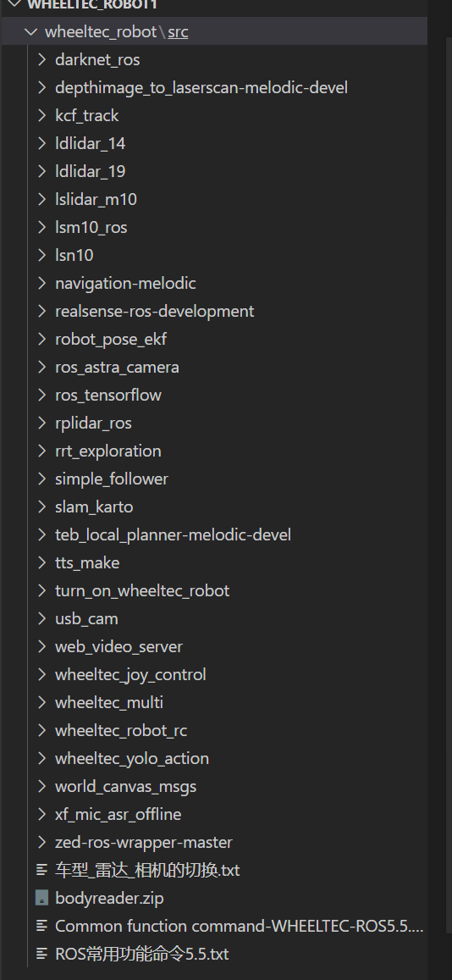452x980 pixels.
Task: Click the src link in folder path
Action: [178, 32]
